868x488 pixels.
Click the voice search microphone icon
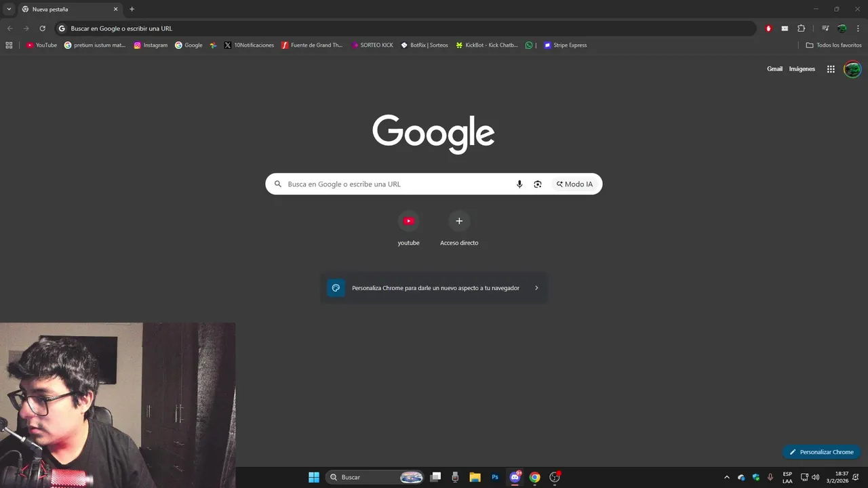coord(519,184)
